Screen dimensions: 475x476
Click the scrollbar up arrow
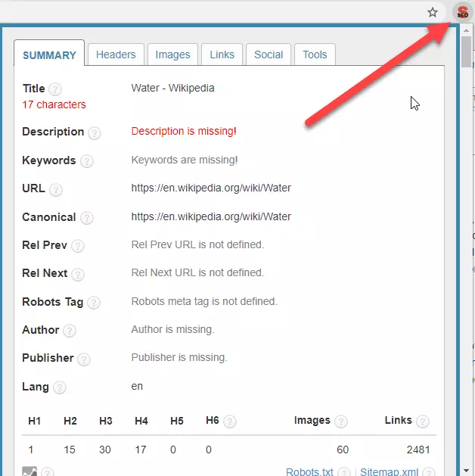(466, 30)
